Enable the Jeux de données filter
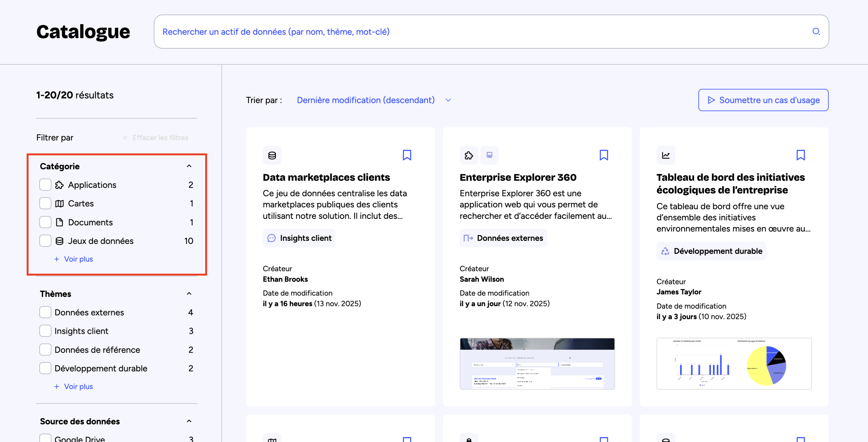 45,241
